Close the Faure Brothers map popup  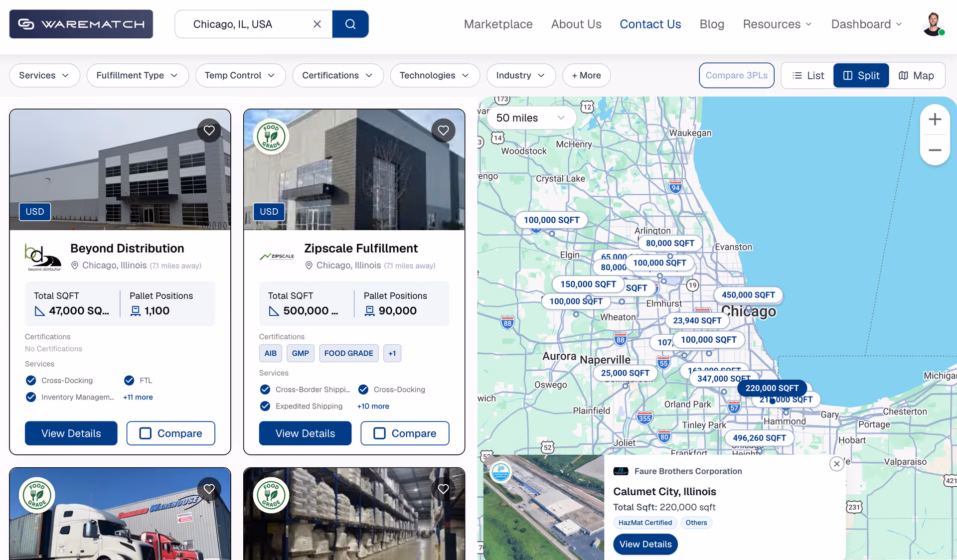pos(837,464)
